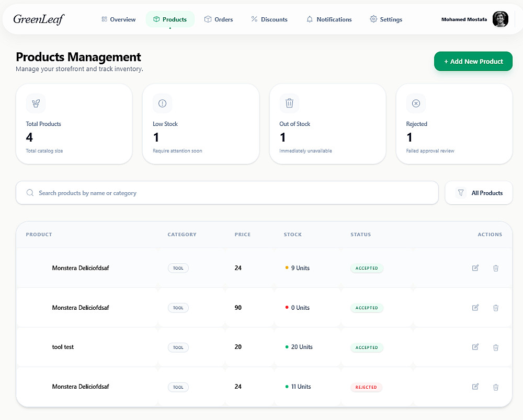523x420 pixels.
Task: Go to the Orders tab
Action: [219, 19]
